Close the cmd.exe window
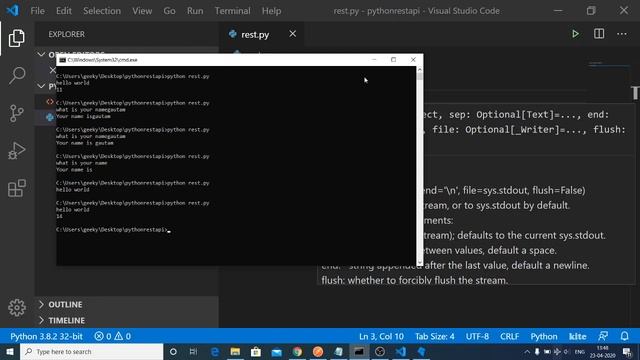Image resolution: width=640 pixels, height=360 pixels. click(x=413, y=60)
